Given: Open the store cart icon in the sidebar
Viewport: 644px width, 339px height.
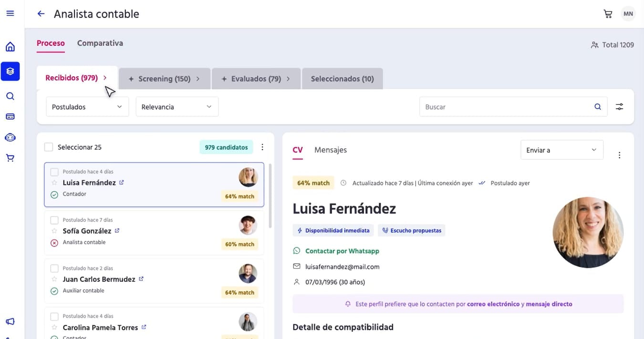Looking at the screenshot, I should tap(10, 158).
